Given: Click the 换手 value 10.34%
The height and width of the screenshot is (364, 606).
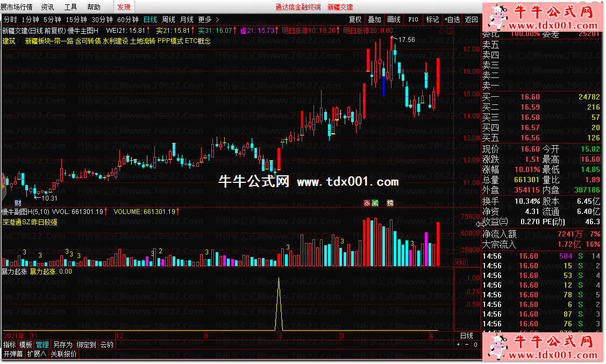Looking at the screenshot, I should pyautogui.click(x=527, y=201).
